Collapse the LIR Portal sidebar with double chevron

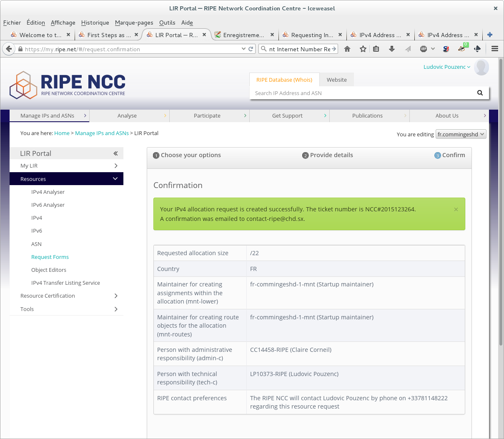115,153
